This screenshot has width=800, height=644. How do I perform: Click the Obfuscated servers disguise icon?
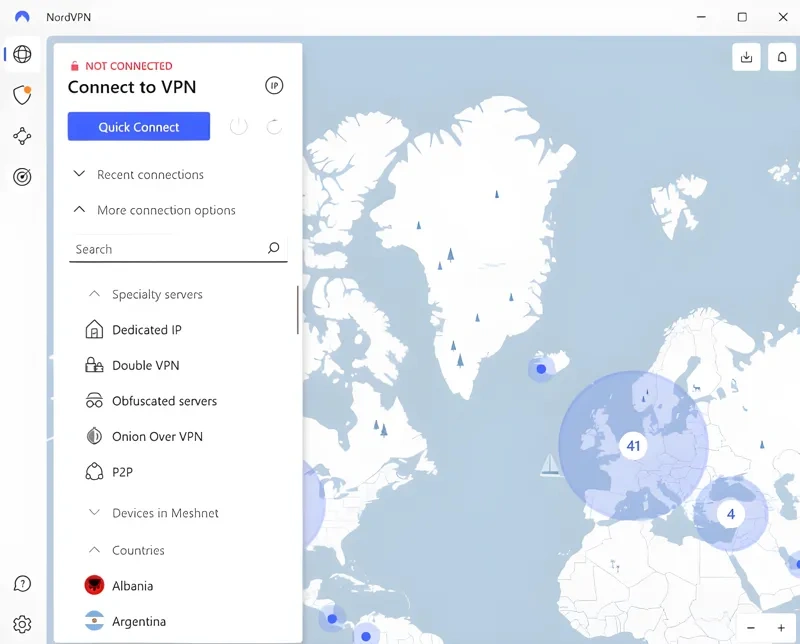coord(94,401)
